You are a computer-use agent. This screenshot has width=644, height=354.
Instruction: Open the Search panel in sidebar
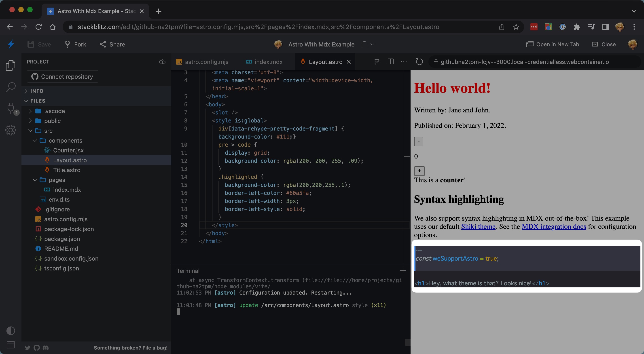11,87
